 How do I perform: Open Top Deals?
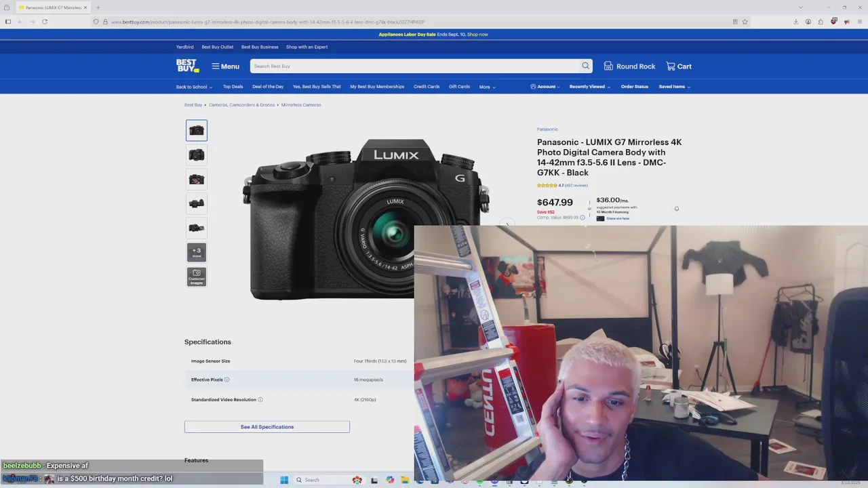tap(233, 87)
